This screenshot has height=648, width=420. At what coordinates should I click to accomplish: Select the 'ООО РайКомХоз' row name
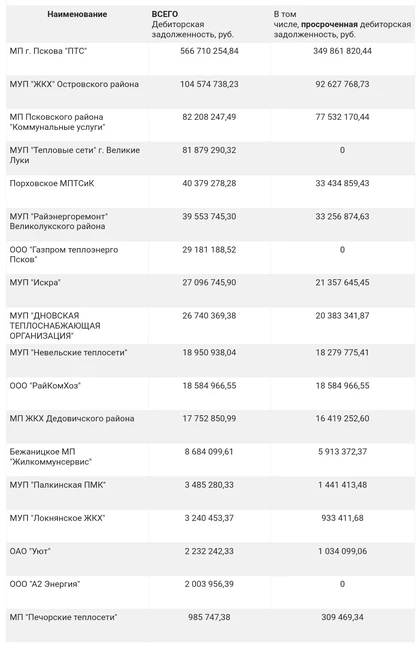(x=45, y=386)
